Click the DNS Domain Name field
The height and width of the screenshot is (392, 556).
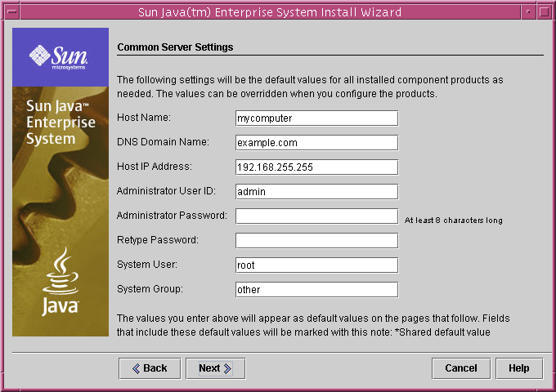[316, 143]
